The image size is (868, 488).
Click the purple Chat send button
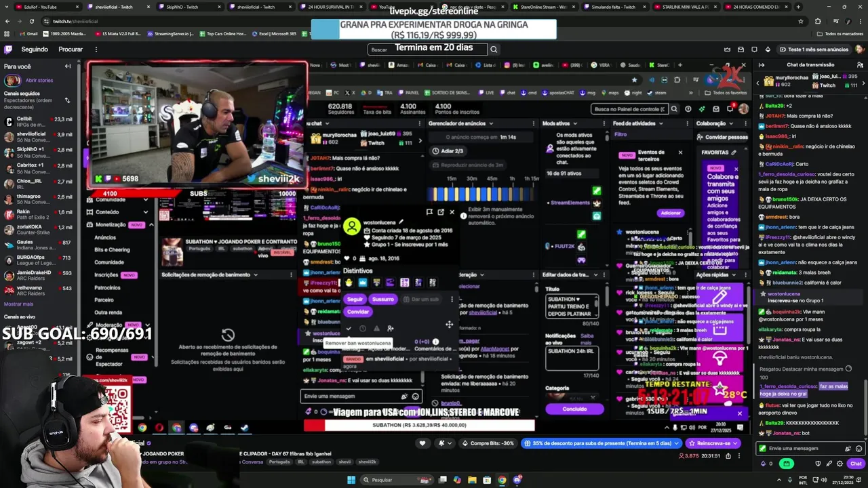click(856, 464)
